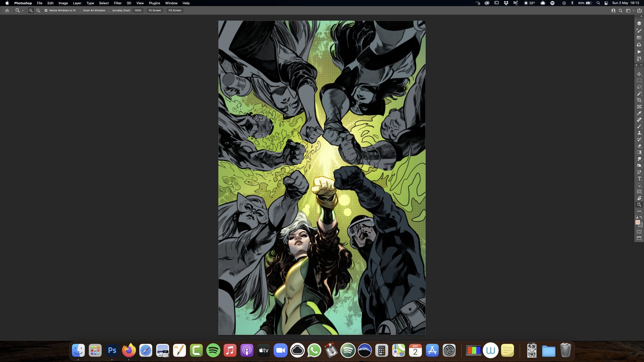Viewport: 644px width, 362px height.
Task: Open the Window menu
Action: 171,3
